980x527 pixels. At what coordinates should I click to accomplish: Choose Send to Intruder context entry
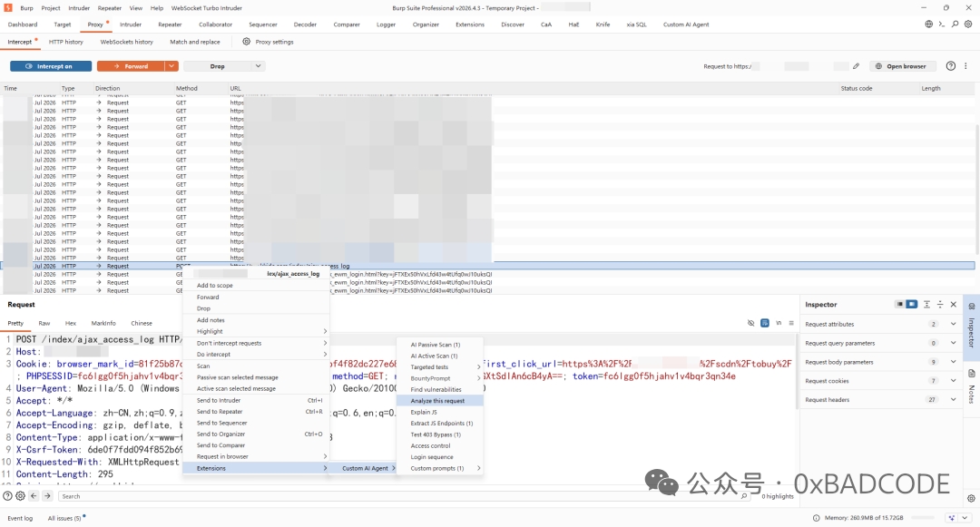click(x=256, y=400)
